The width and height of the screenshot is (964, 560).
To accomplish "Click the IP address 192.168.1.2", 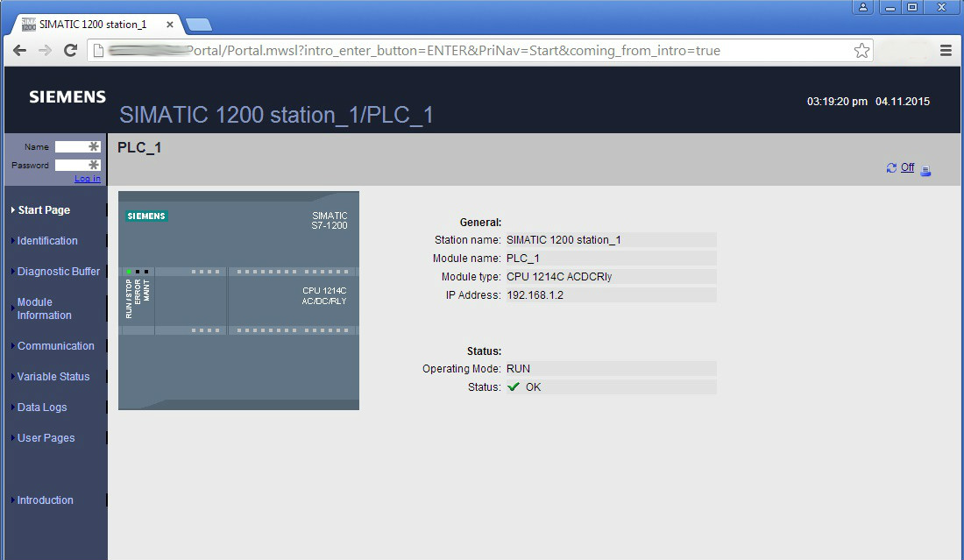I will [535, 295].
